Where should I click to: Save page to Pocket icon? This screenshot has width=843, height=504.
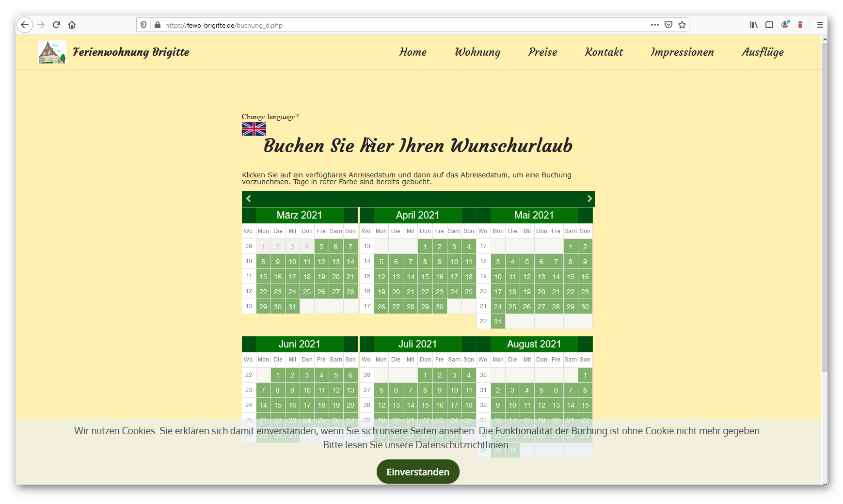pyautogui.click(x=668, y=25)
